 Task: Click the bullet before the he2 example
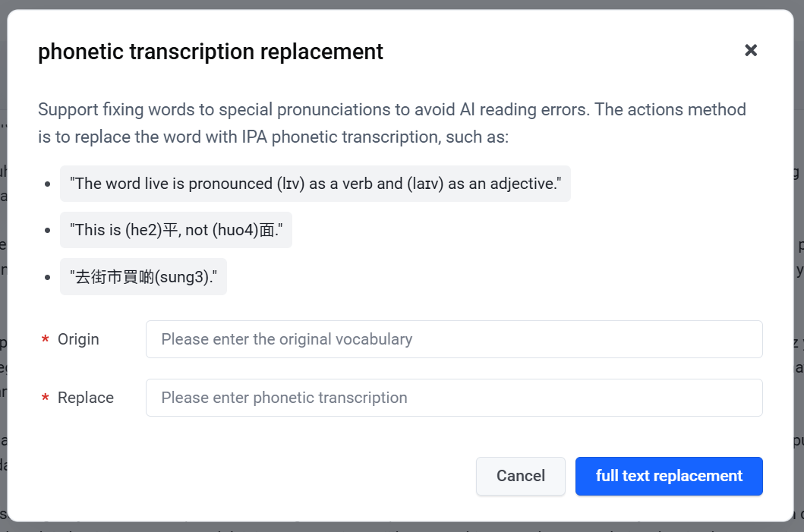(48, 231)
